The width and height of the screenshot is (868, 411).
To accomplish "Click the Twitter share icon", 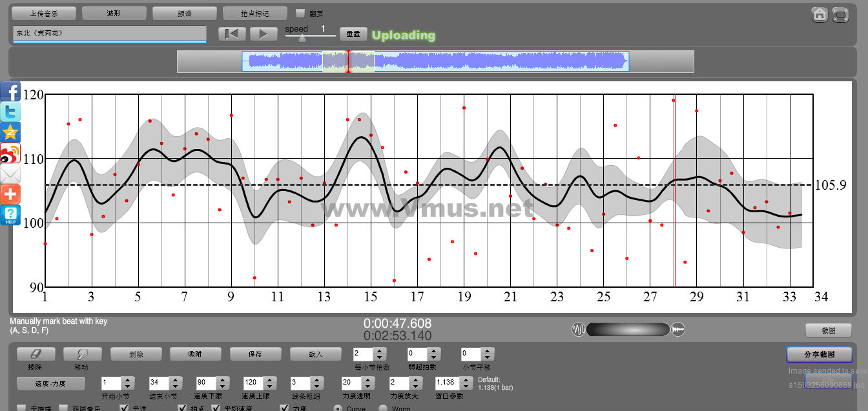I will point(10,112).
